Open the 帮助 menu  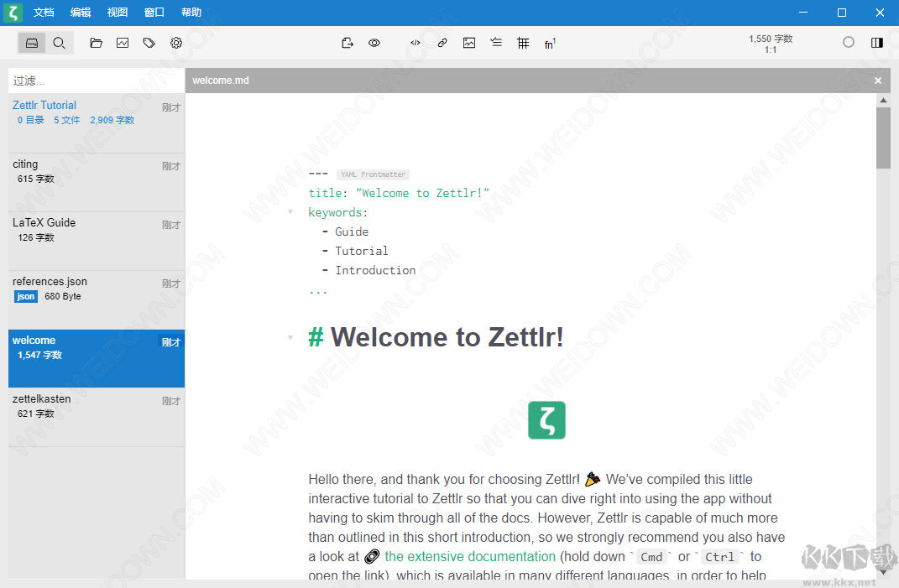(x=191, y=12)
